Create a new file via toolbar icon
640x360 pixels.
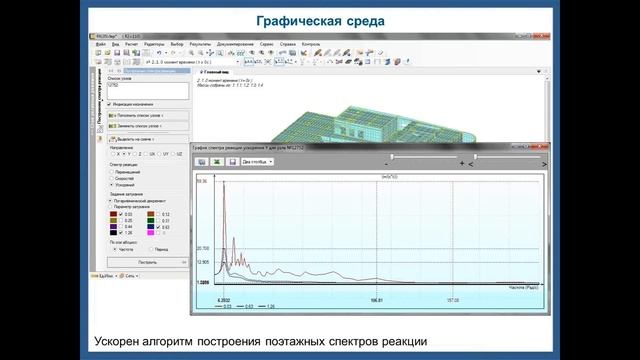tap(98, 53)
